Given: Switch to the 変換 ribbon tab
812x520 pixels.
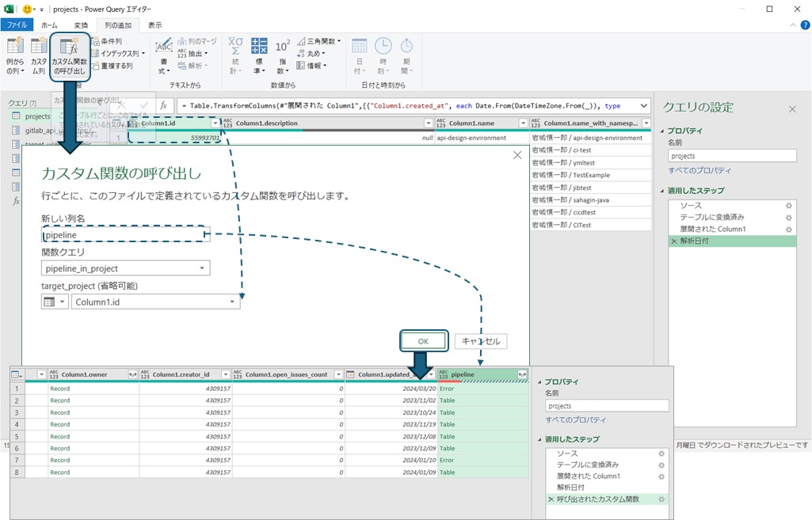Looking at the screenshot, I should click(81, 25).
